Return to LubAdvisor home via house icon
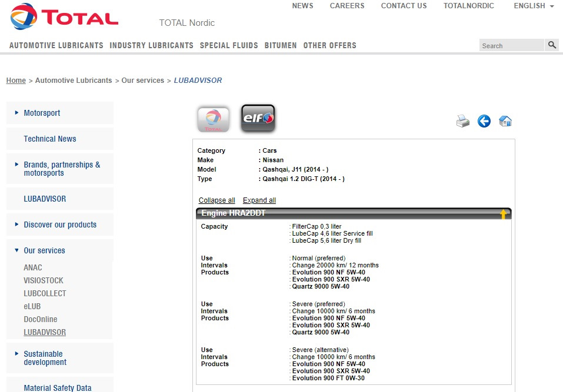This screenshot has height=392, width=563. pos(505,121)
